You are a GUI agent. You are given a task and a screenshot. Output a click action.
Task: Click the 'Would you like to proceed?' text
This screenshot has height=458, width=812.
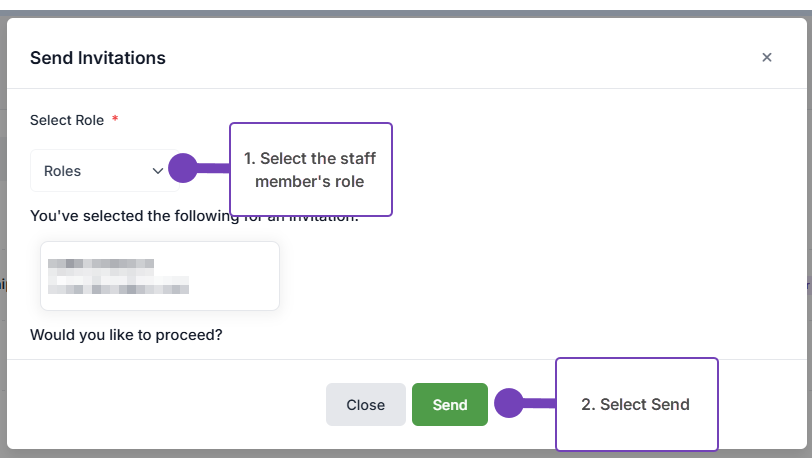126,334
